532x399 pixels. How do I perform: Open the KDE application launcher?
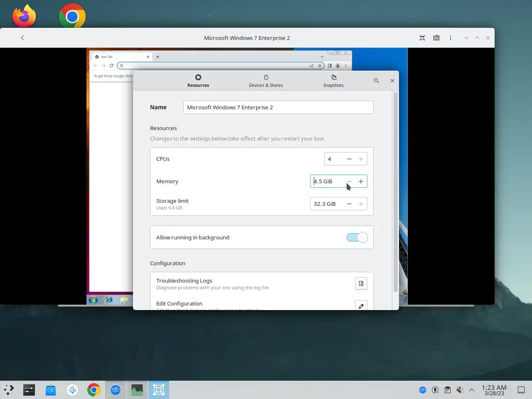(9, 390)
